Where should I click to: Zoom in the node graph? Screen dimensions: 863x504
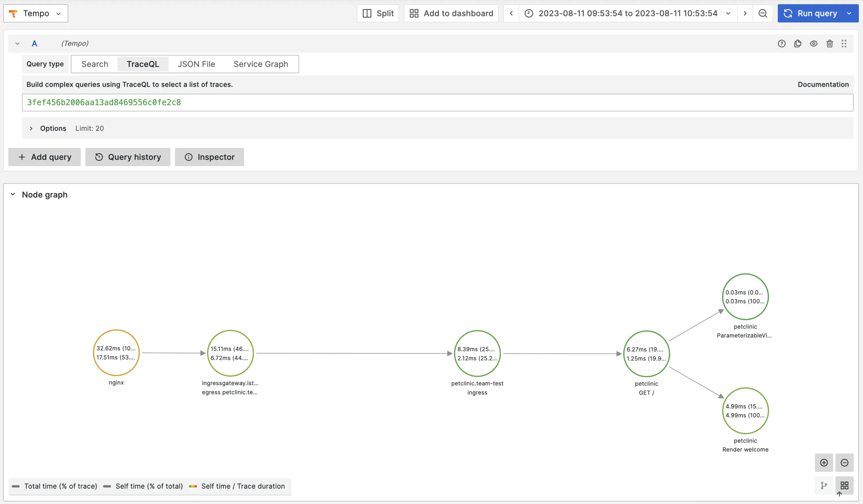[824, 463]
